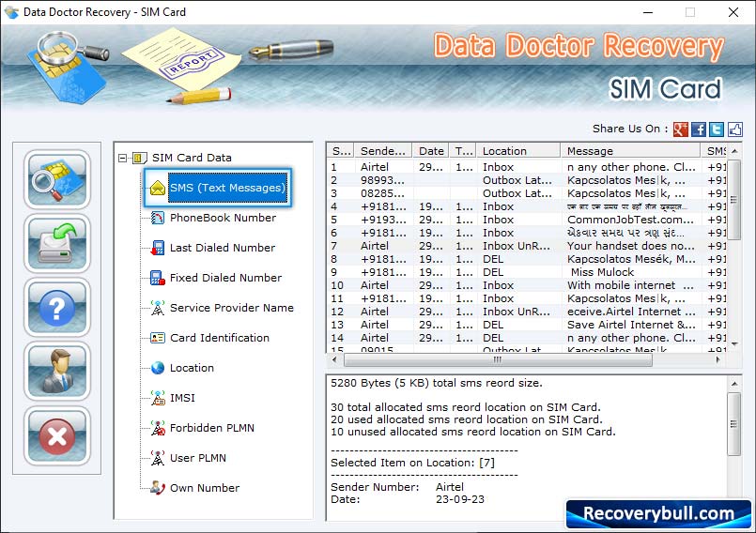Collapse the SIM Card Data tree node
This screenshot has height=533, width=756.
coord(122,158)
